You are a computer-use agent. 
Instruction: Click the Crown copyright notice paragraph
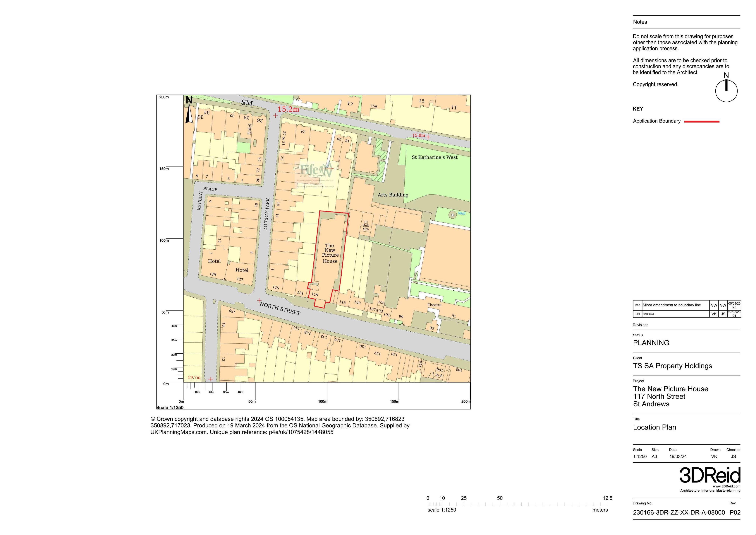click(280, 426)
